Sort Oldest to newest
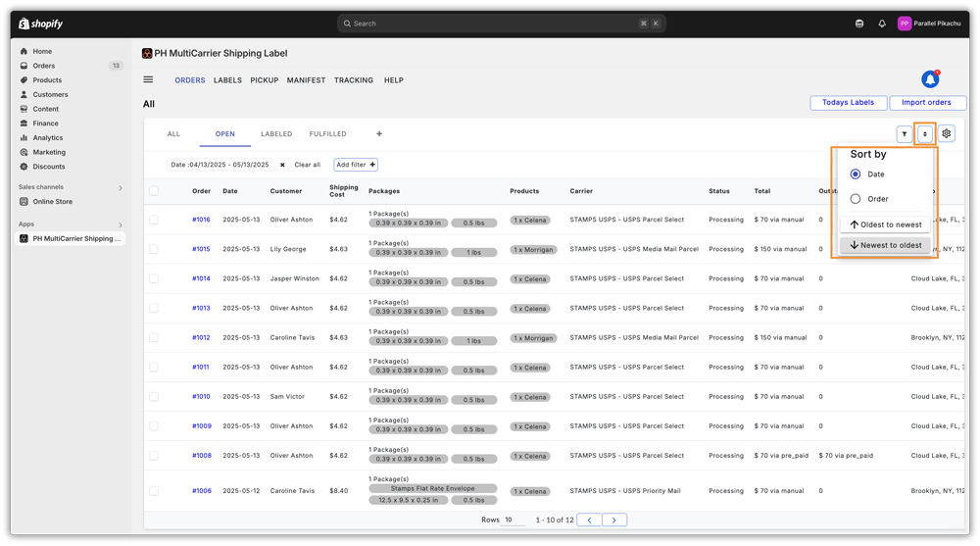The image size is (980, 546). (886, 224)
